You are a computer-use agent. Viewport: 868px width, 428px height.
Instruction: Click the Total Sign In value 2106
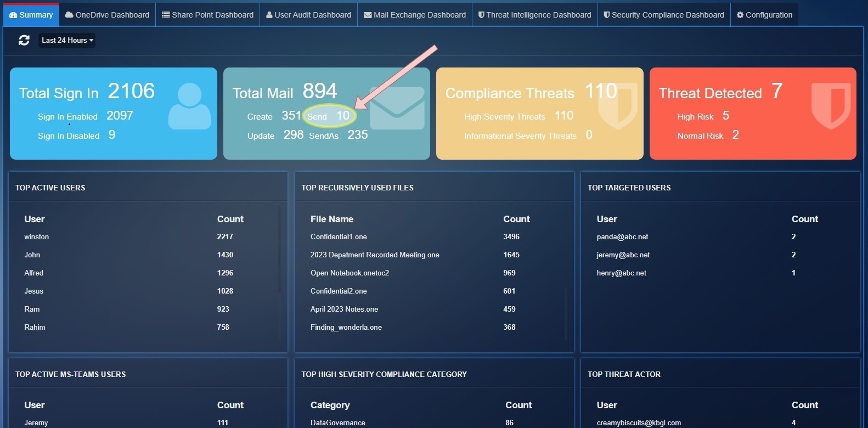(131, 91)
